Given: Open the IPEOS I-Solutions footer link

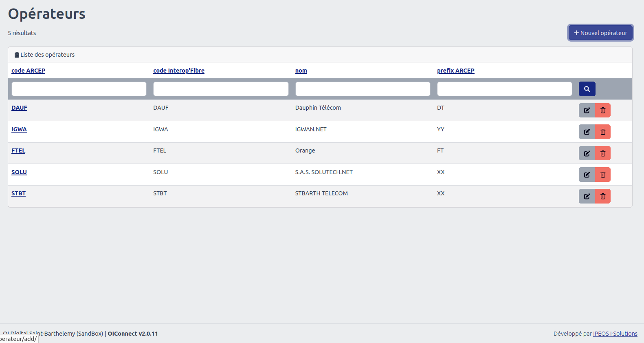Looking at the screenshot, I should (x=615, y=334).
